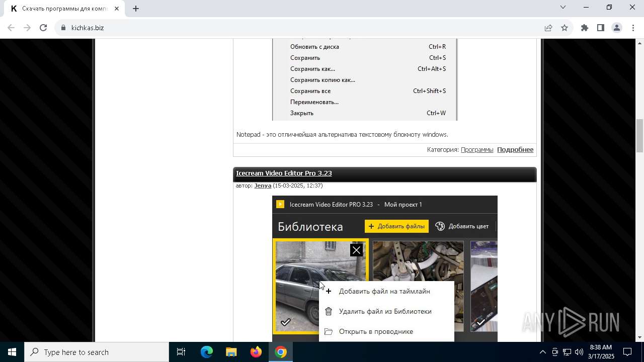This screenshot has height=362, width=644.
Task: Click the Добавить цвет button
Action: [x=462, y=226]
